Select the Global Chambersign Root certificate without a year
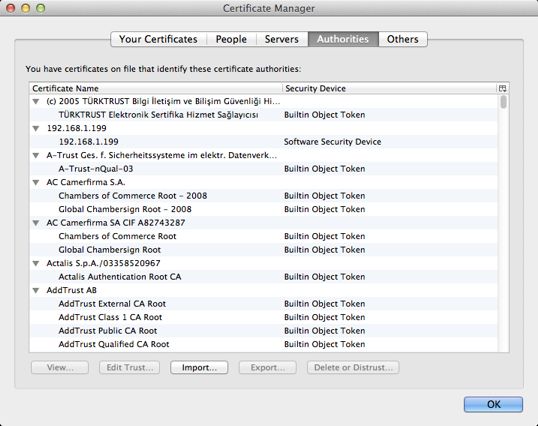 point(264,250)
